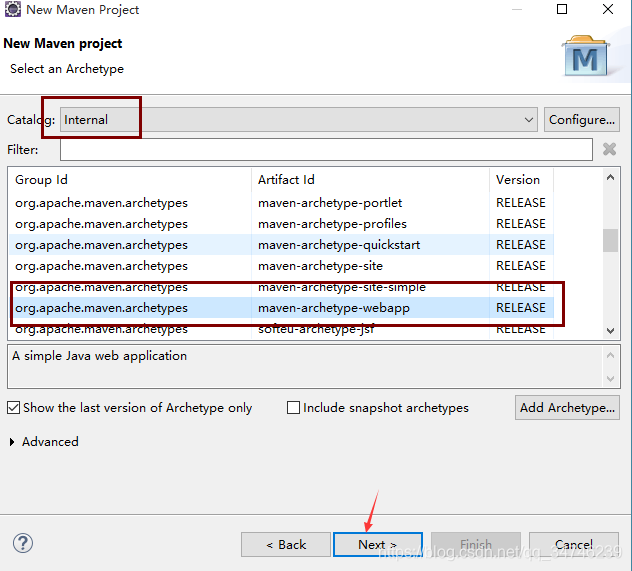Maximize the New Maven Project window
Image resolution: width=632 pixels, height=571 pixels.
(x=562, y=9)
